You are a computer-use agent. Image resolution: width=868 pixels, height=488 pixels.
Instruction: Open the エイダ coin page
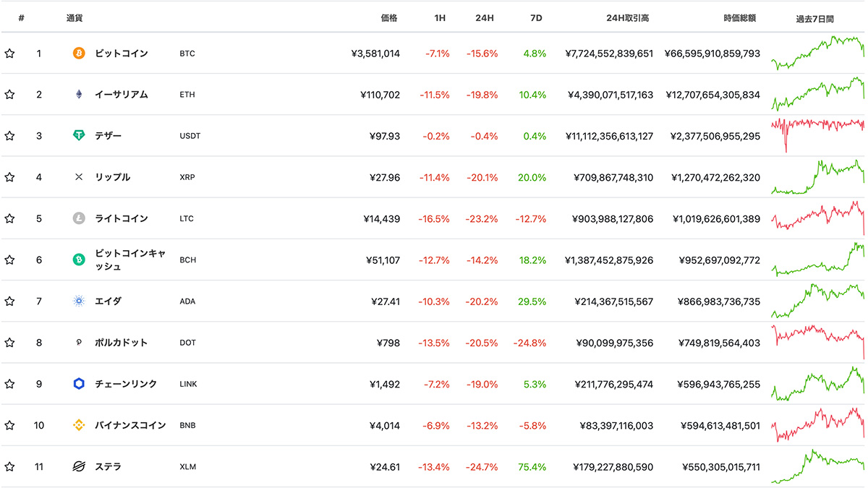[x=109, y=301]
